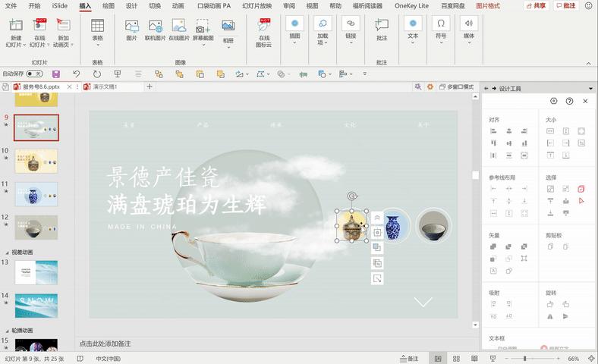Click flip horizontal triangle icon under 旋转

tap(550, 316)
